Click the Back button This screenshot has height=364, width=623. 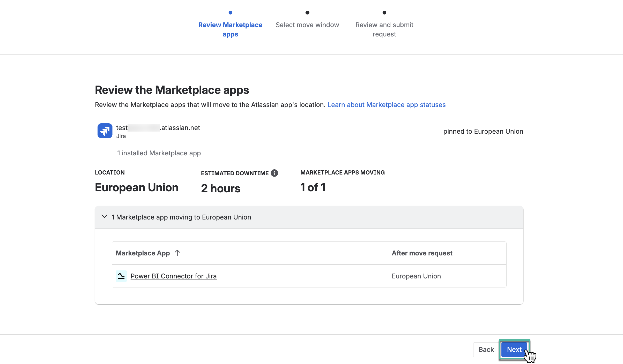(x=486, y=350)
